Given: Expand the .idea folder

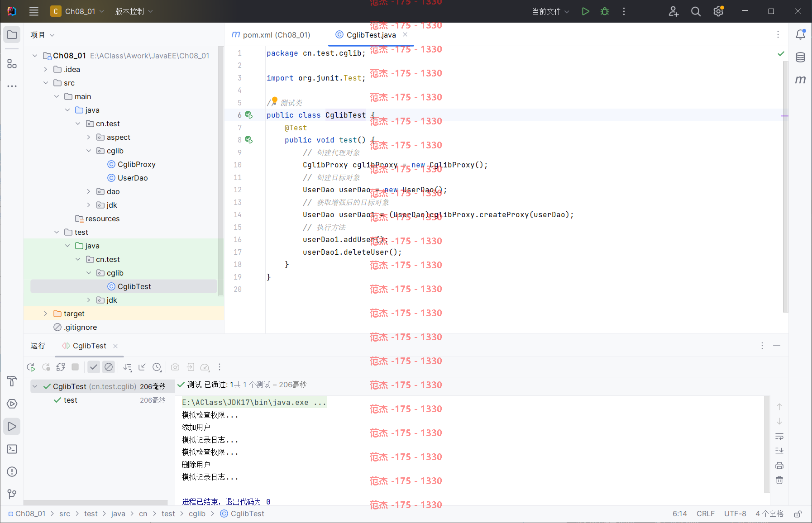Looking at the screenshot, I should 45,69.
